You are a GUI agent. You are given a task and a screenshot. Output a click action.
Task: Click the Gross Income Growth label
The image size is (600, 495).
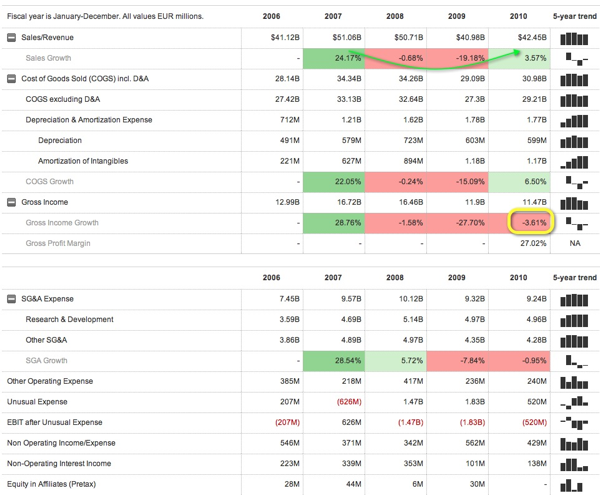[62, 223]
